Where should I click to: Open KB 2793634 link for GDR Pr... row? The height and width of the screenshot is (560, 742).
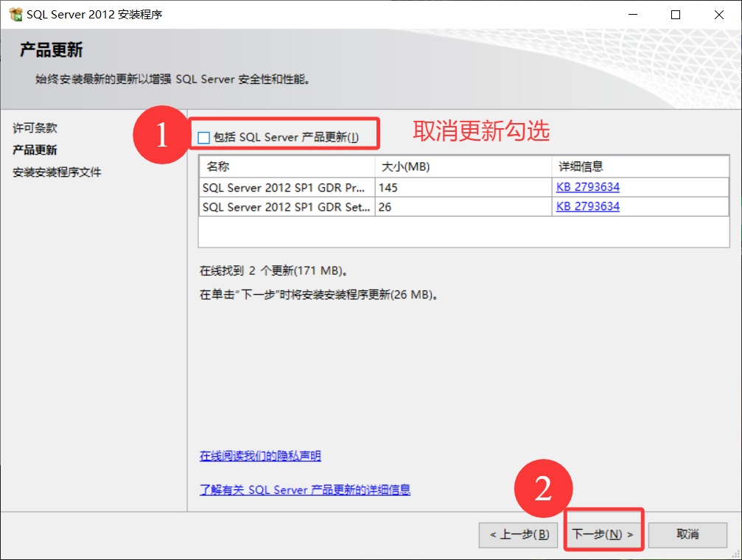588,187
